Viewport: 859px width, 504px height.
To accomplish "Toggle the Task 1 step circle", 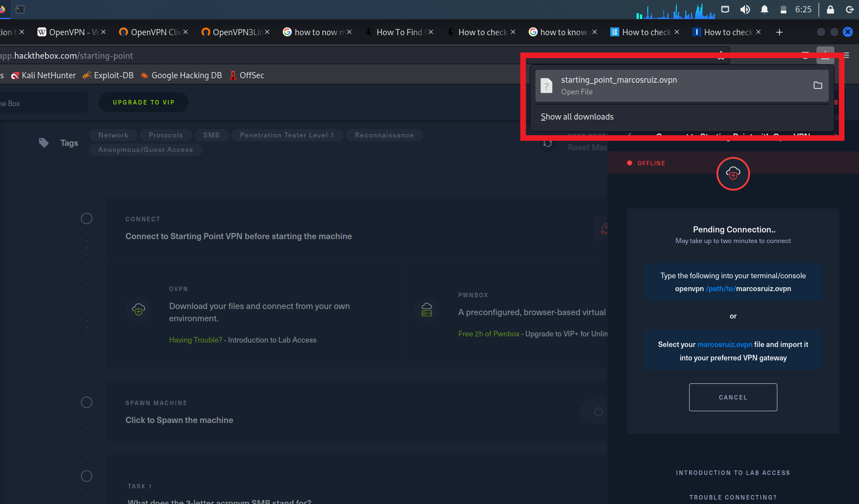I will click(87, 476).
